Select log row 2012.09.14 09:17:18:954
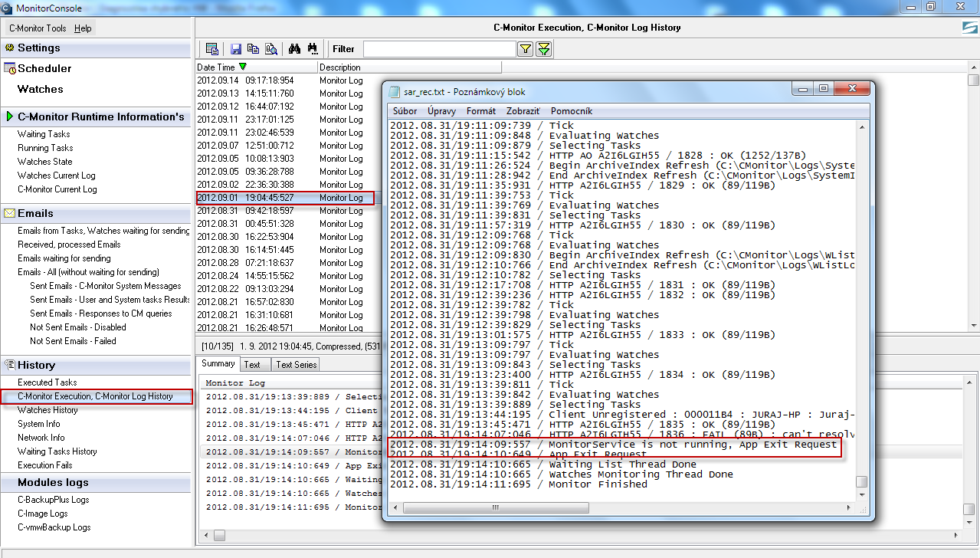 click(290, 80)
